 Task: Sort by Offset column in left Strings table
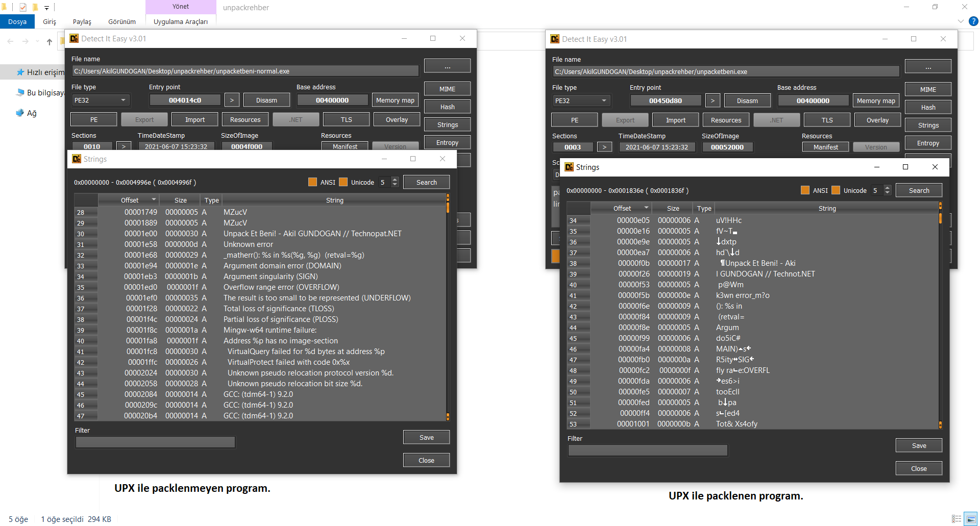[x=130, y=200]
